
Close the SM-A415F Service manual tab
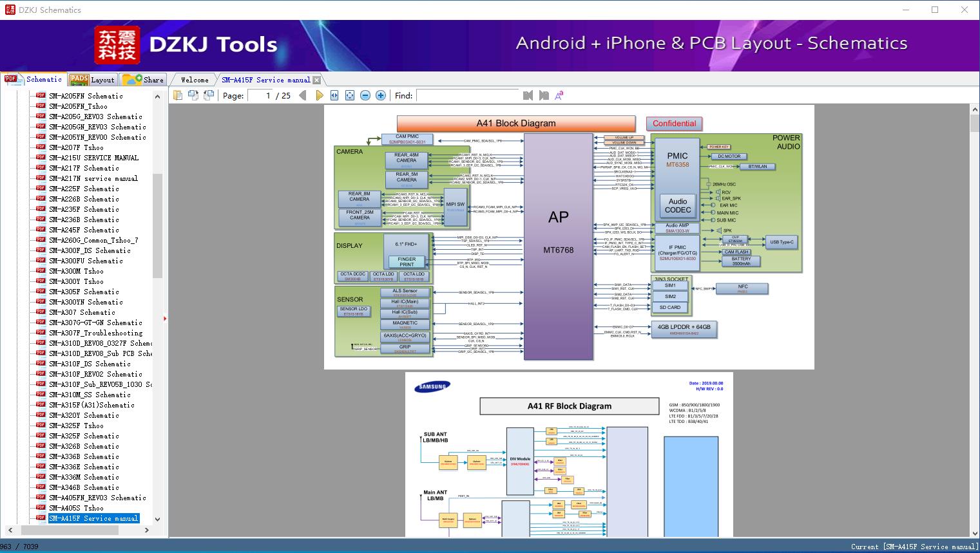point(316,80)
